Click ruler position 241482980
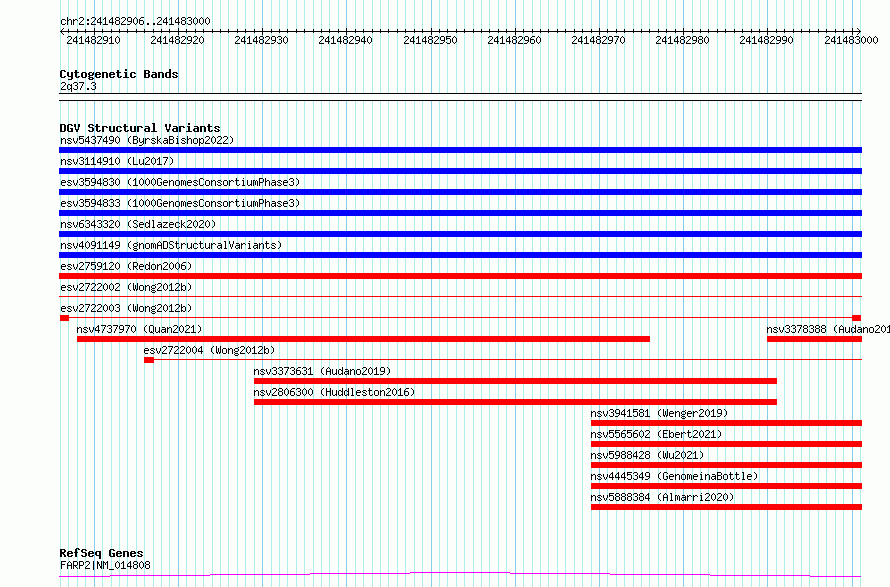This screenshot has height=587, width=890. (x=682, y=40)
